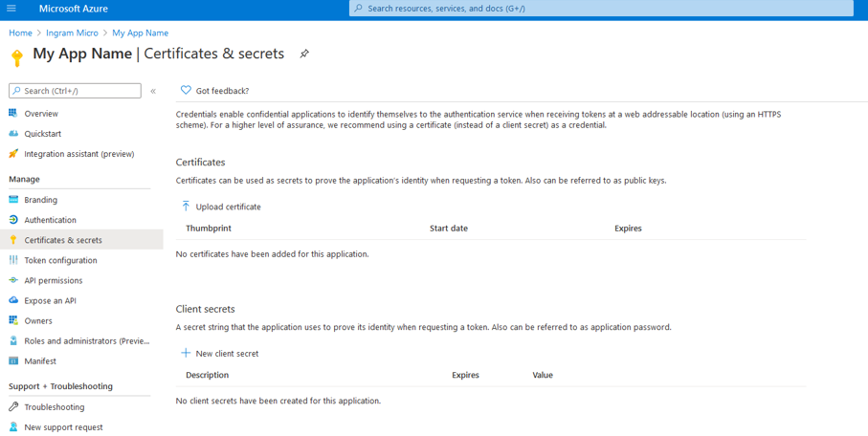
Task: Collapse the sidebar with the double chevron
Action: point(153,91)
